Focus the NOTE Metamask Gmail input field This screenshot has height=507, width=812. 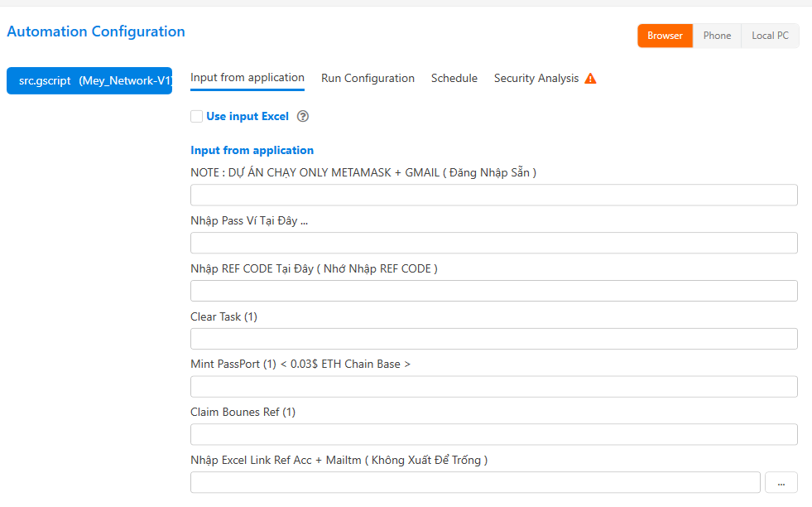(493, 195)
